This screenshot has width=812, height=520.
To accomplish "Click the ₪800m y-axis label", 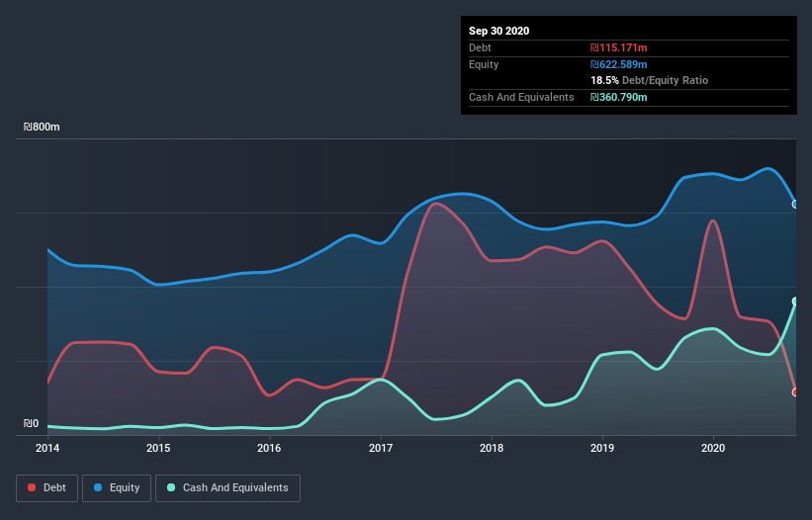I will [42, 127].
